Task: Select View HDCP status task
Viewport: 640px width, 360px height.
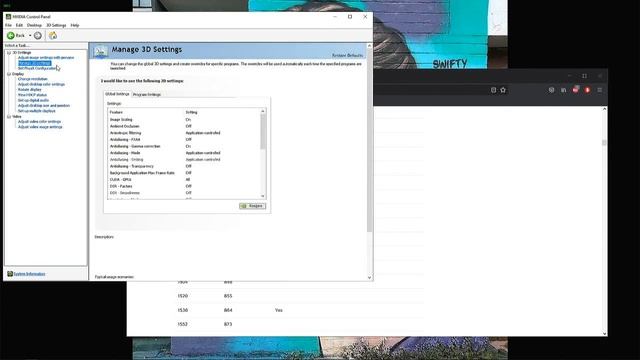Action: 32,95
